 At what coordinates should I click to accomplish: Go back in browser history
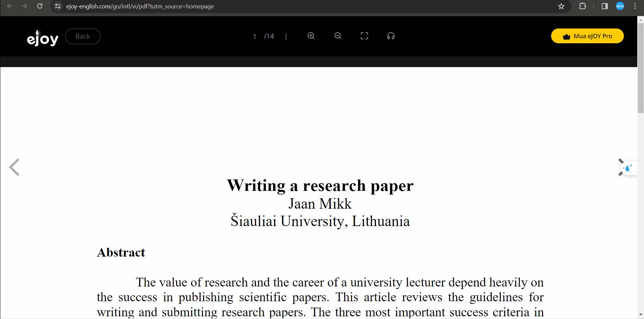9,6
